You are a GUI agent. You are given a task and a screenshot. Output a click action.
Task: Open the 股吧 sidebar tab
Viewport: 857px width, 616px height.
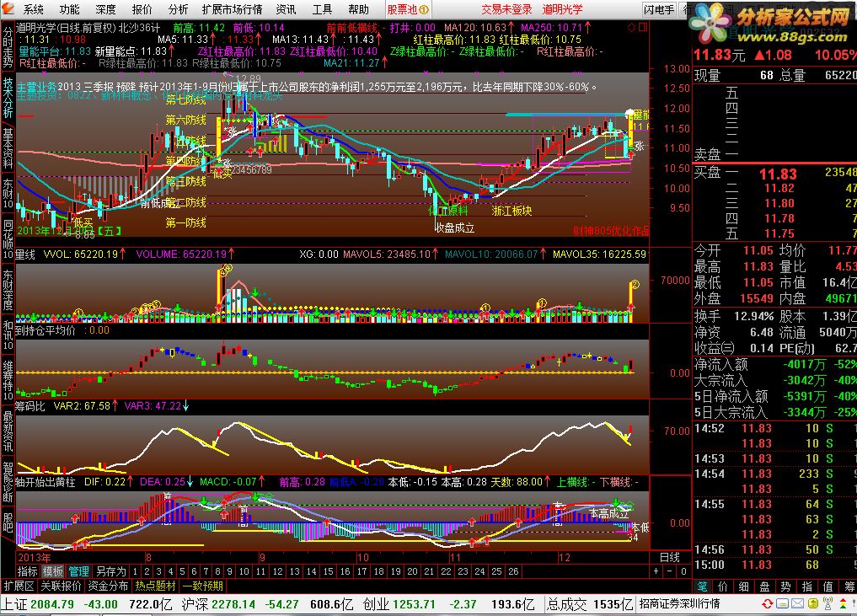(x=8, y=523)
